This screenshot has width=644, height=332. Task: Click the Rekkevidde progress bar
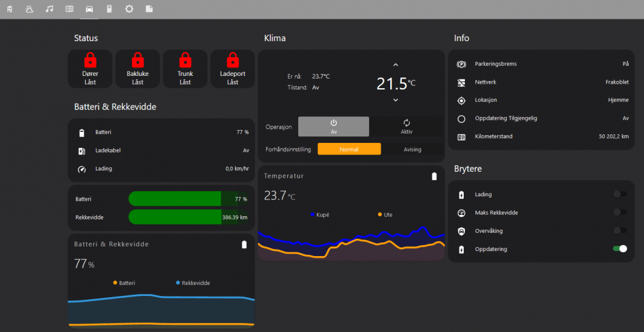[x=189, y=217]
